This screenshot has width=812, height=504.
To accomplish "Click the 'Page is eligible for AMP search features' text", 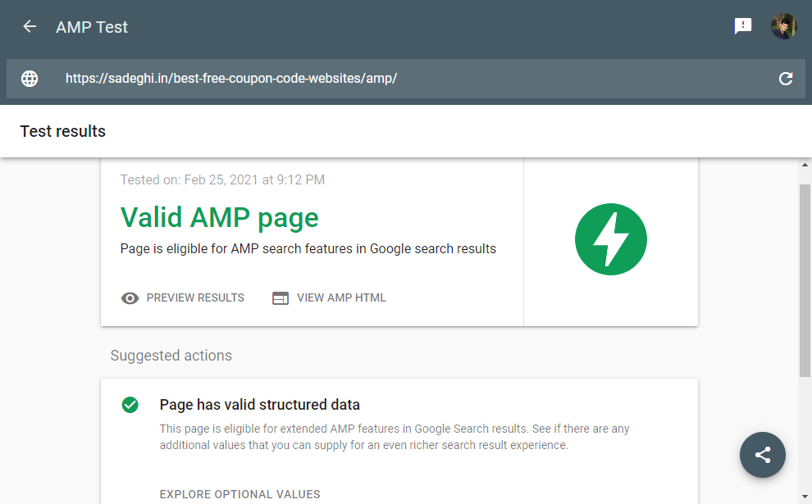I will [x=308, y=249].
